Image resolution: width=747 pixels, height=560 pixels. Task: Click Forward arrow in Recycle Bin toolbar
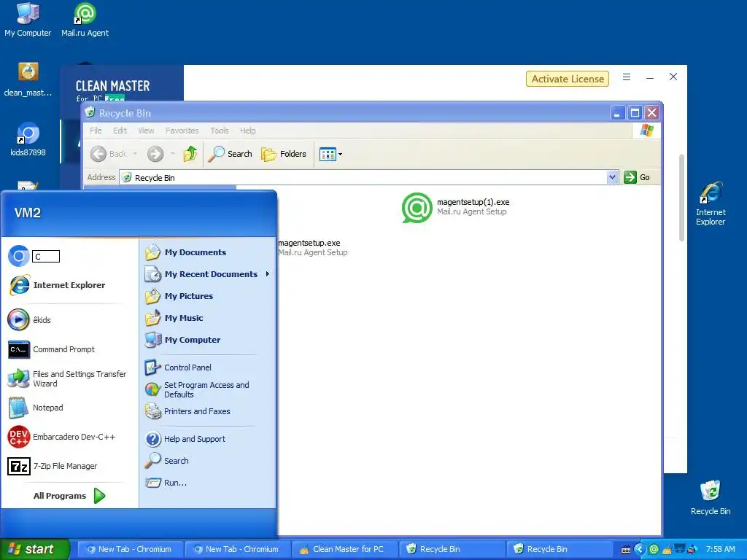coord(155,154)
